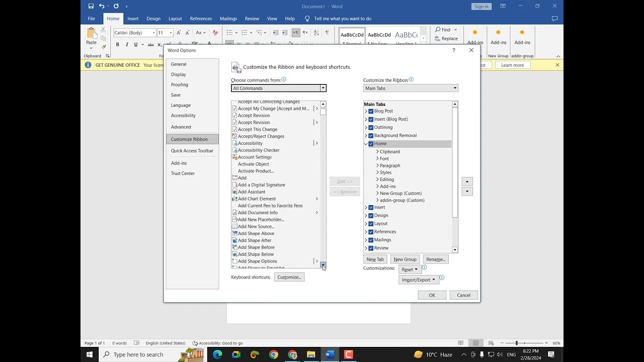Select the Quick Access Toolbar category

pyautogui.click(x=192, y=151)
